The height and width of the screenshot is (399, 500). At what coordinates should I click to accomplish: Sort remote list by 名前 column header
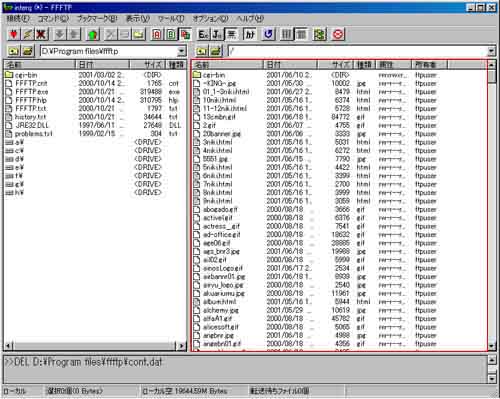tap(228, 65)
